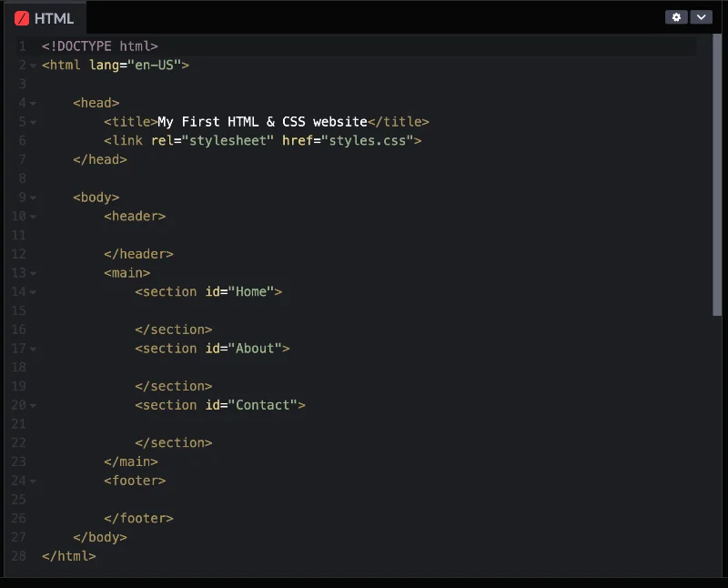
Task: Collapse the main fold arrow on line 13
Action: [33, 274]
